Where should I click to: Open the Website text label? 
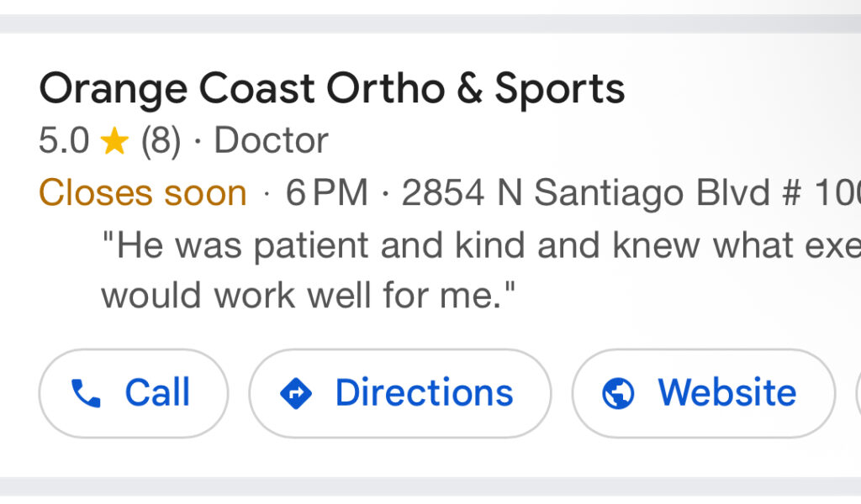726,392
